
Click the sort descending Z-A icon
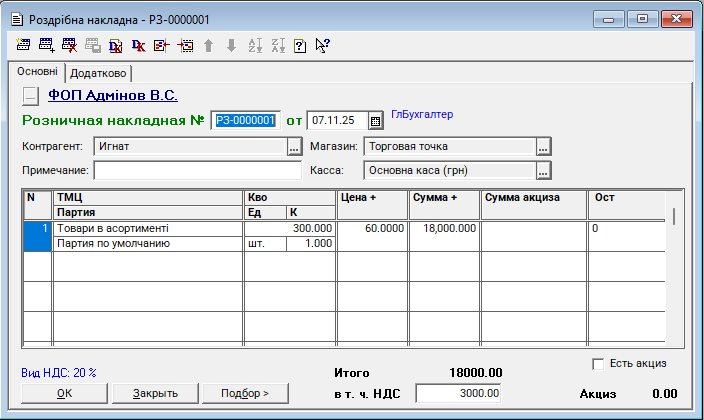(278, 45)
